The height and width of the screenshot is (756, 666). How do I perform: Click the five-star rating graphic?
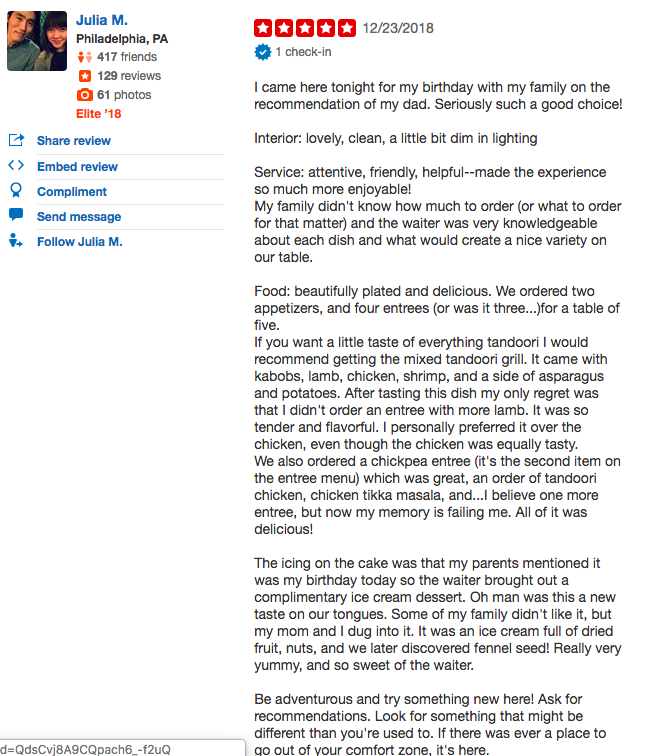(x=305, y=28)
